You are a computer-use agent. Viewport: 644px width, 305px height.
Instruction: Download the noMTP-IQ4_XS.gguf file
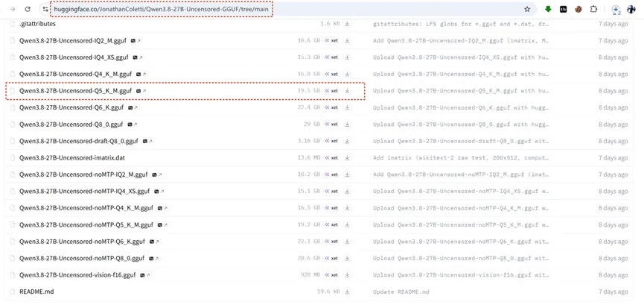pyautogui.click(x=347, y=192)
